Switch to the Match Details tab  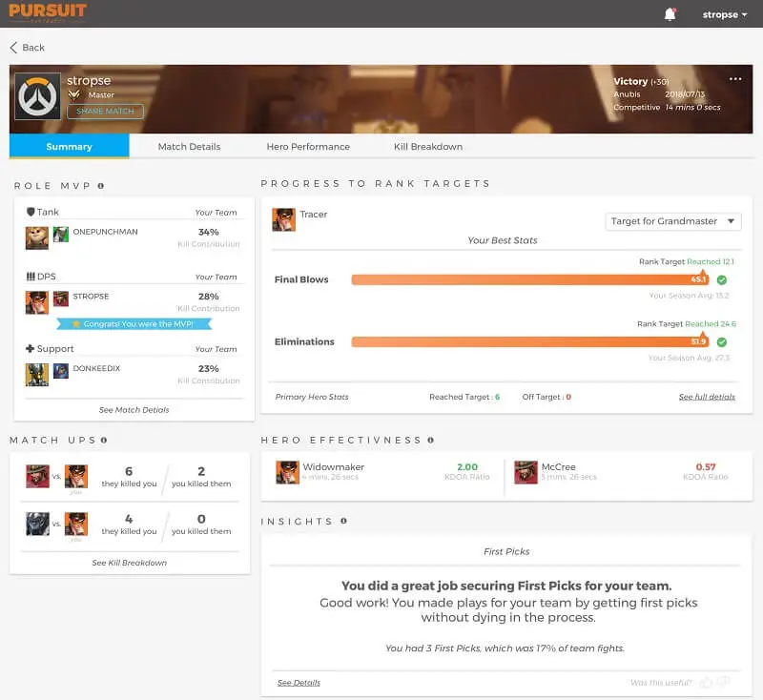point(189,147)
